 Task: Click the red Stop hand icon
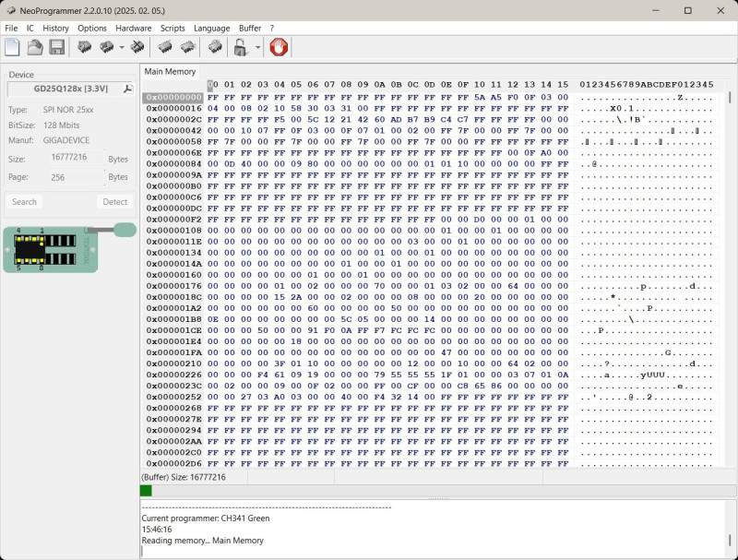click(279, 47)
